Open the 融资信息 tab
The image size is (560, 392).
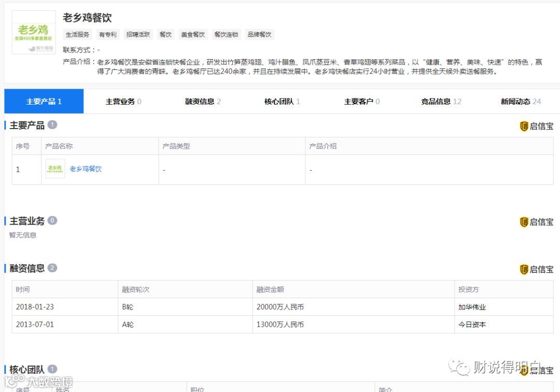(203, 102)
